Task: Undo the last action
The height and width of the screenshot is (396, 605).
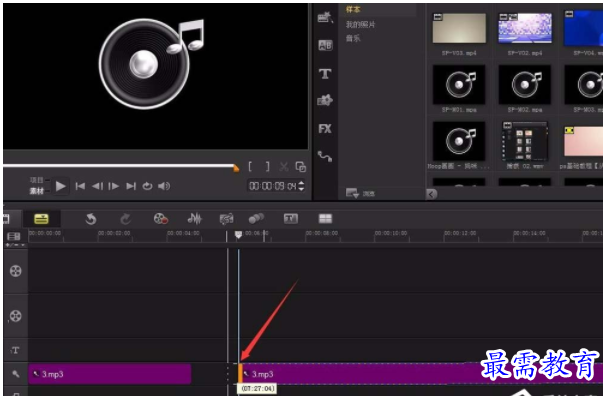Action: pos(91,219)
